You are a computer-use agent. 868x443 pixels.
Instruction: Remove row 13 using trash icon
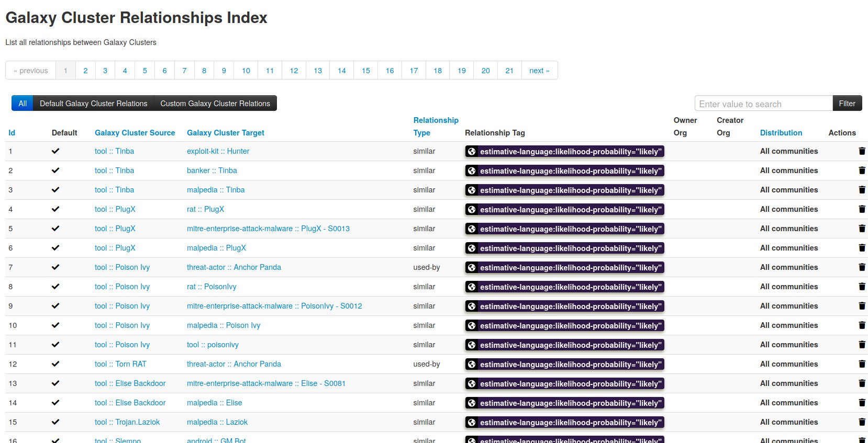[x=862, y=383]
